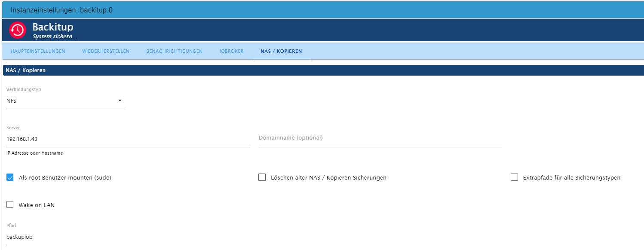
Task: Click the Pfad label
Action: coord(11,226)
